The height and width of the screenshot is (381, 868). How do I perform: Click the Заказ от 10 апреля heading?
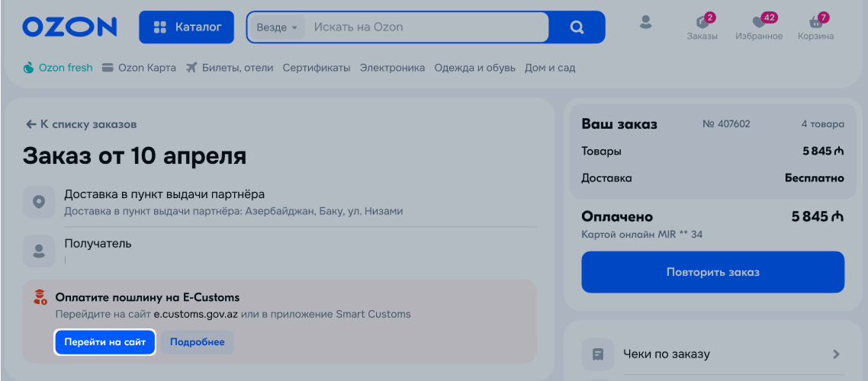pos(134,156)
